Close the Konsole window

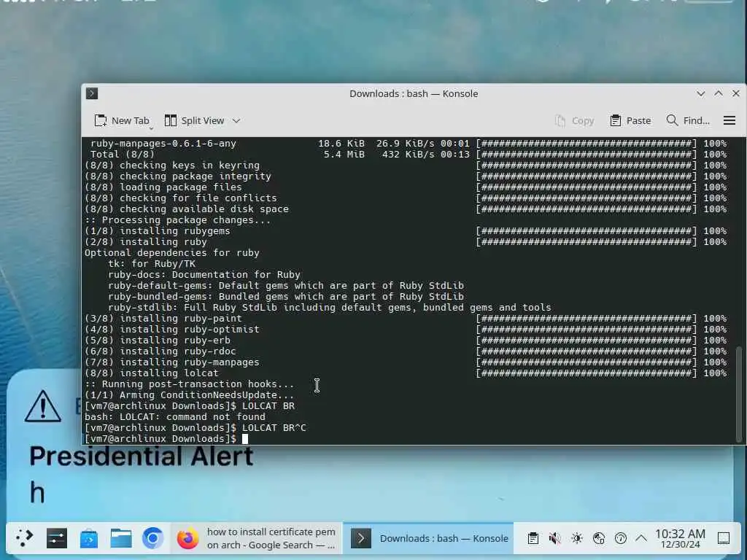pyautogui.click(x=736, y=94)
